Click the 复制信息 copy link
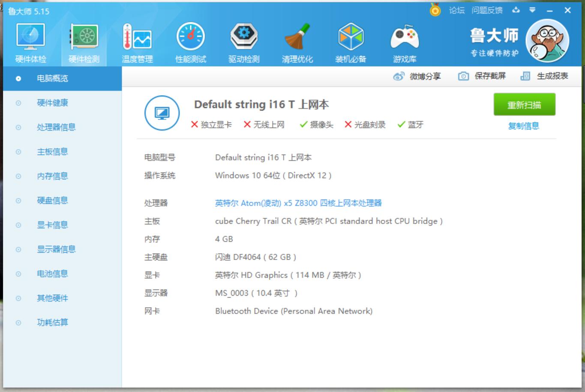585x392 pixels. coord(523,126)
